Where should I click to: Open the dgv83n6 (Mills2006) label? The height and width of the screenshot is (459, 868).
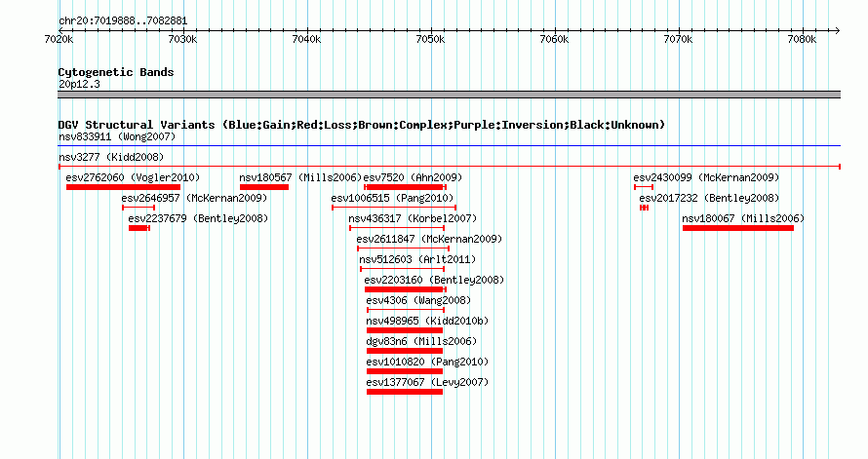point(421,341)
